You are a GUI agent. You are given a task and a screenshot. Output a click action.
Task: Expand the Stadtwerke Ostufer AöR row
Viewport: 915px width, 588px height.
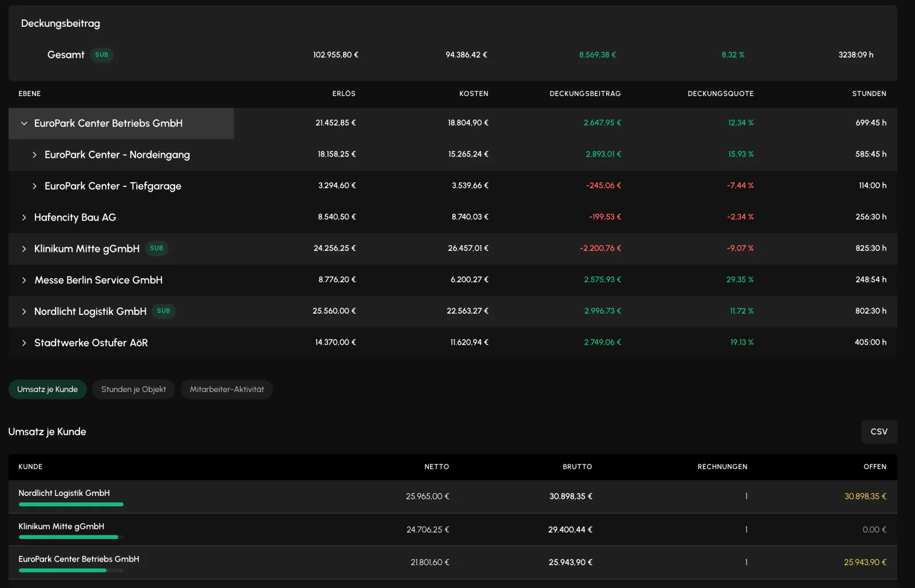(x=24, y=343)
